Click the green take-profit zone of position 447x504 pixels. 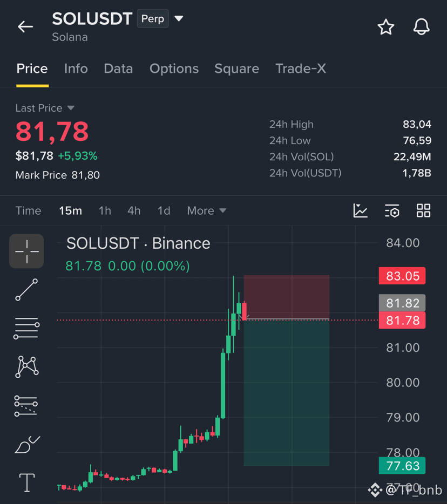tap(287, 392)
